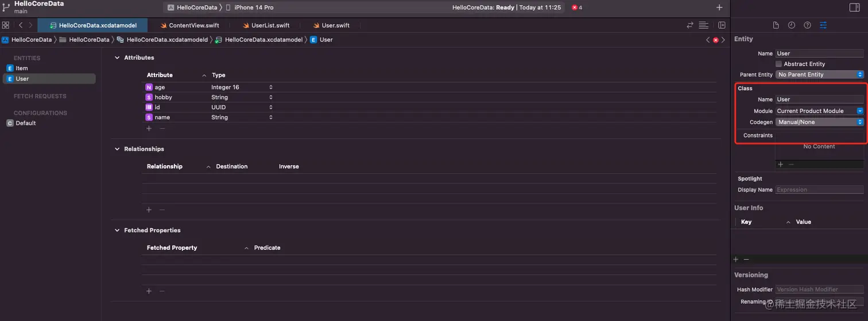Click the swap editor review arrows icon
This screenshot has width=868, height=321.
[690, 25]
